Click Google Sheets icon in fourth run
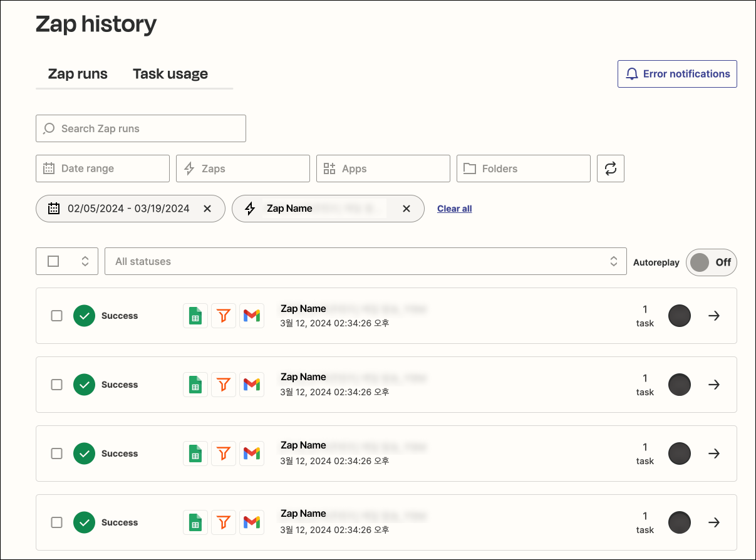The height and width of the screenshot is (560, 756). [195, 522]
